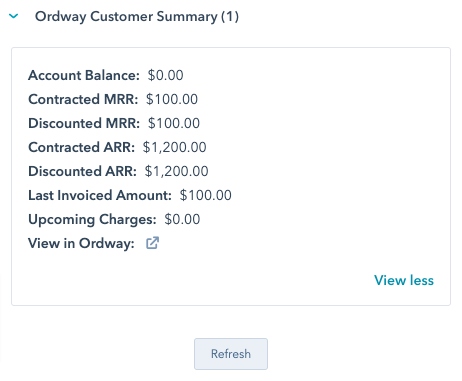Viewport: 462px width, 381px height.
Task: Click the Account Balance label
Action: pyautogui.click(x=84, y=75)
